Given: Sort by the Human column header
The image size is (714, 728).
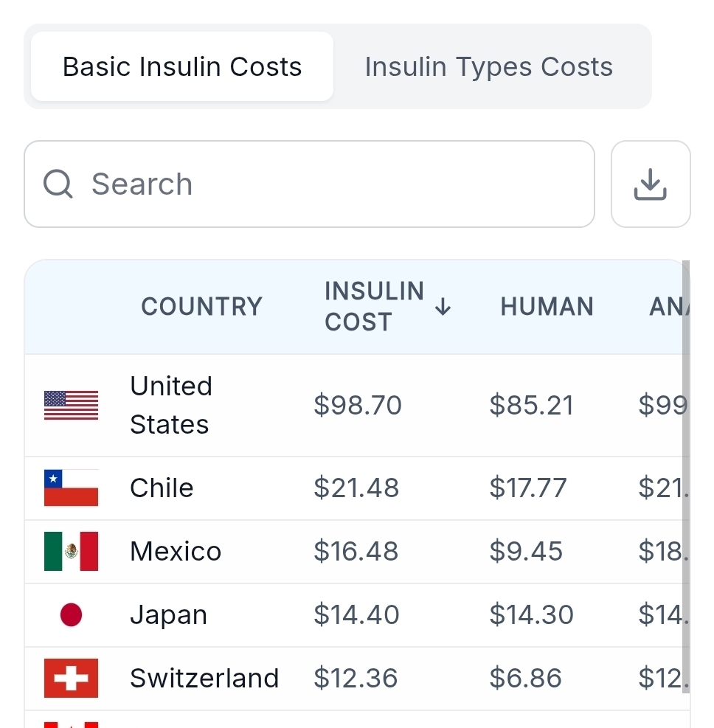Looking at the screenshot, I should pyautogui.click(x=547, y=307).
